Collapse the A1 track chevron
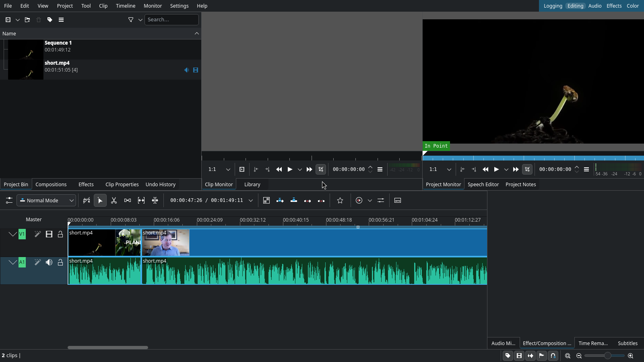Image resolution: width=644 pixels, height=362 pixels. pyautogui.click(x=13, y=262)
